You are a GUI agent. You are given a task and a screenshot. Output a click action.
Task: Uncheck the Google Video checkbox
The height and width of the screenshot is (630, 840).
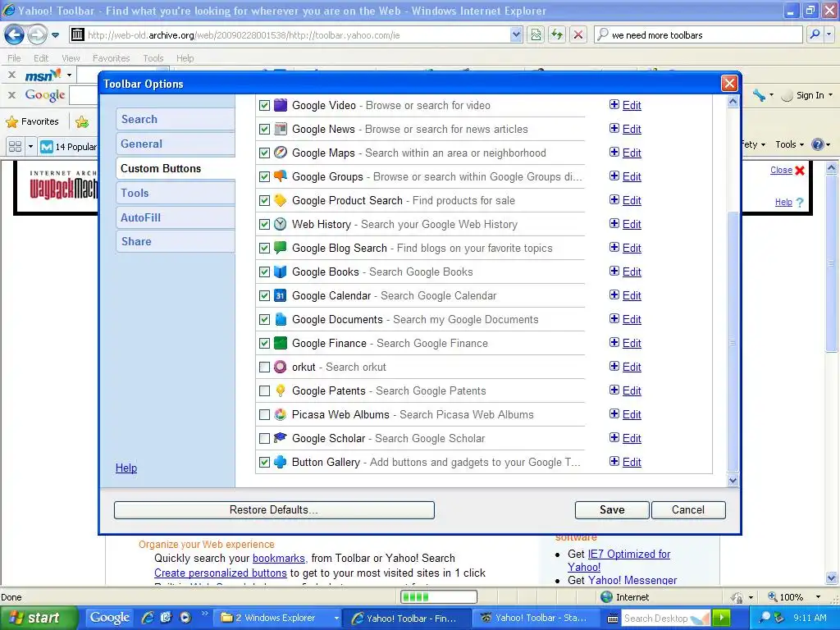(x=264, y=105)
